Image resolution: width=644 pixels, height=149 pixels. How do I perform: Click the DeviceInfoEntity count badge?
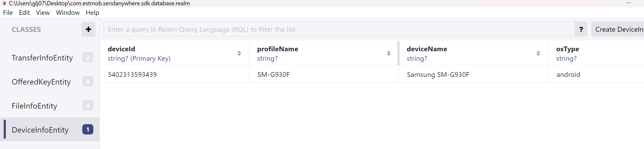point(88,129)
